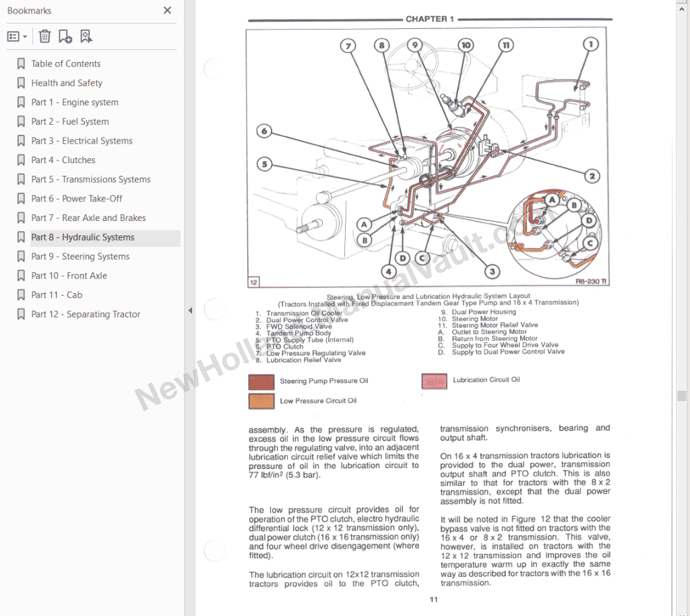This screenshot has width=690, height=616.
Task: Select Part 3 - Electrical Systems bookmark
Action: pyautogui.click(x=82, y=141)
